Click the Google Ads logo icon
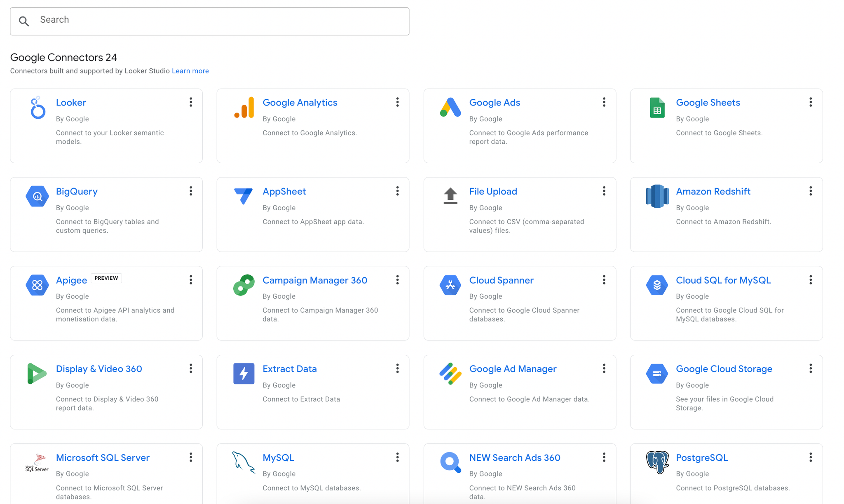This screenshot has height=504, width=844. 450,108
